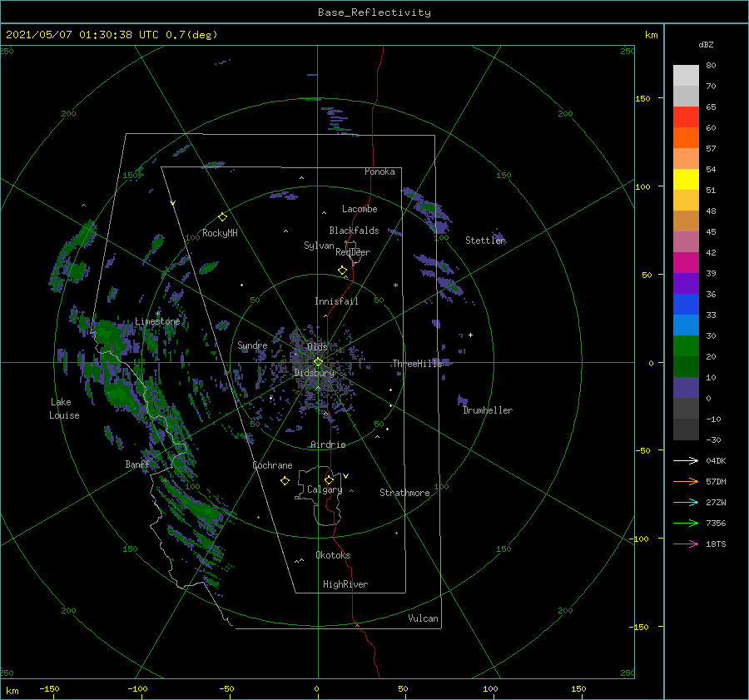Click the Strathmore city label
The image size is (749, 700).
point(404,493)
